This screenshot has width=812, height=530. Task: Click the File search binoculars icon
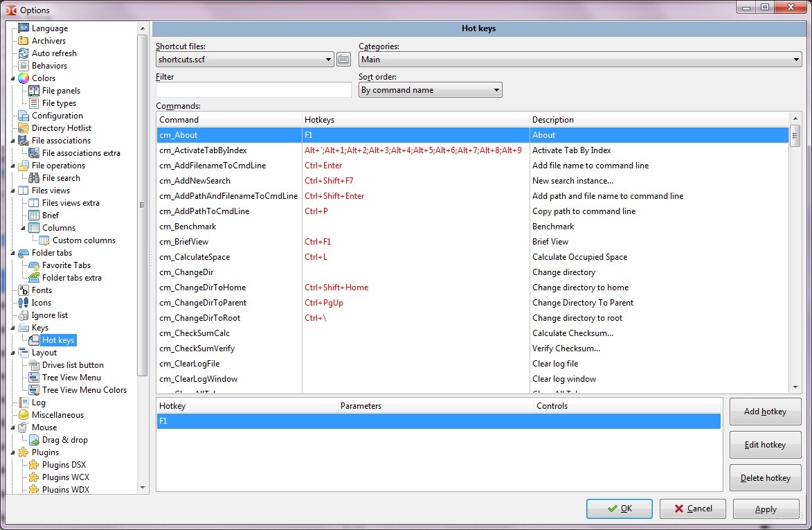pos(34,178)
